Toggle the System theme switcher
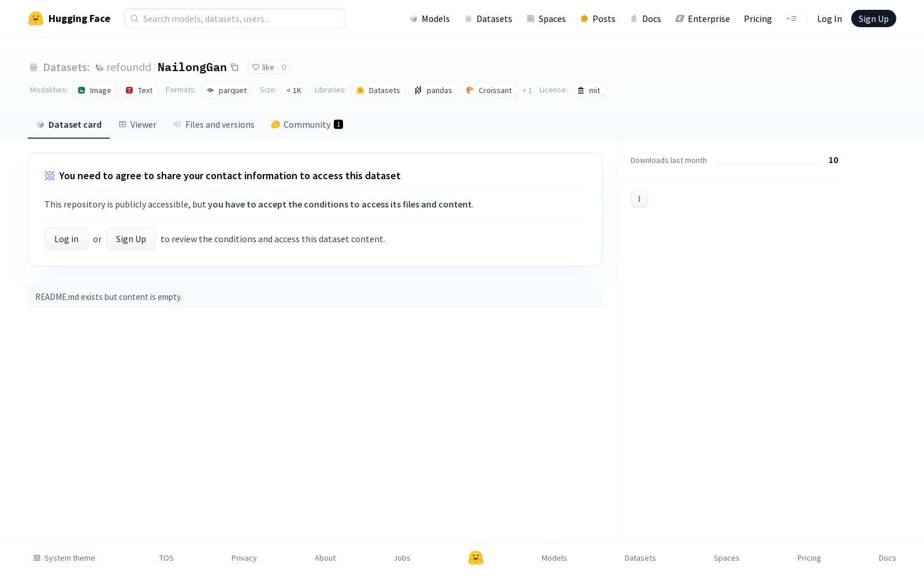924x578 pixels. point(65,558)
